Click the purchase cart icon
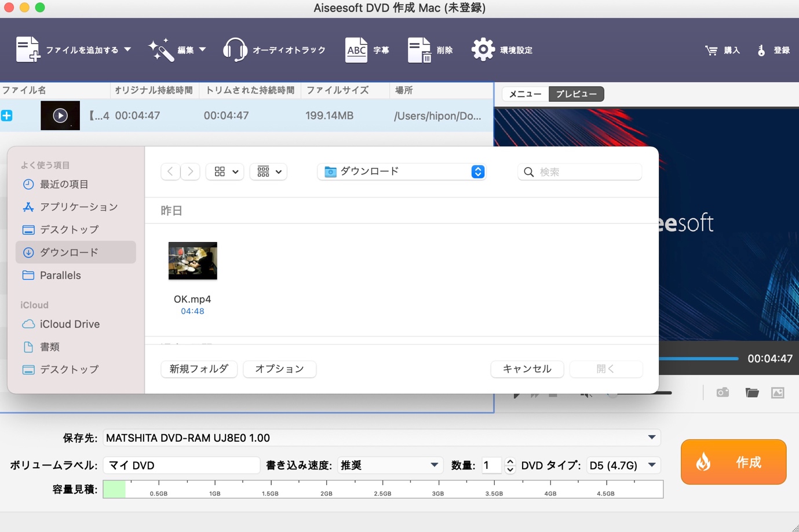799x532 pixels. coord(711,50)
